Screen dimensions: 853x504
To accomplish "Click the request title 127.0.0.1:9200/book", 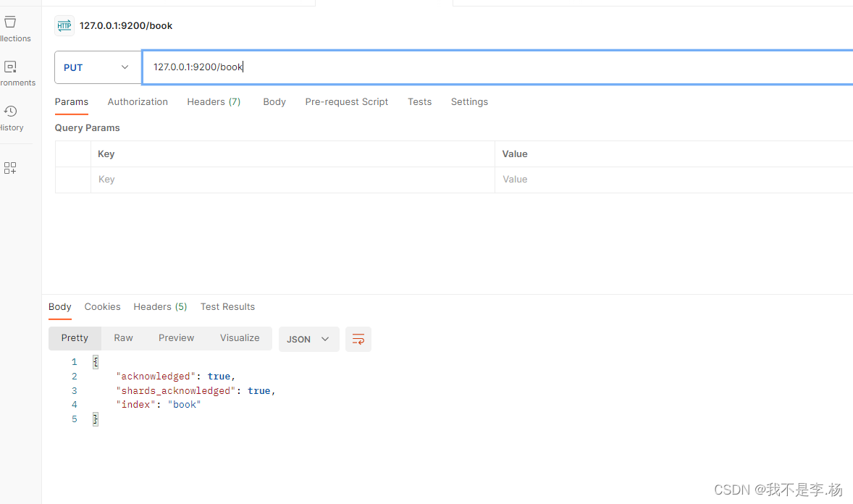I will coord(126,25).
